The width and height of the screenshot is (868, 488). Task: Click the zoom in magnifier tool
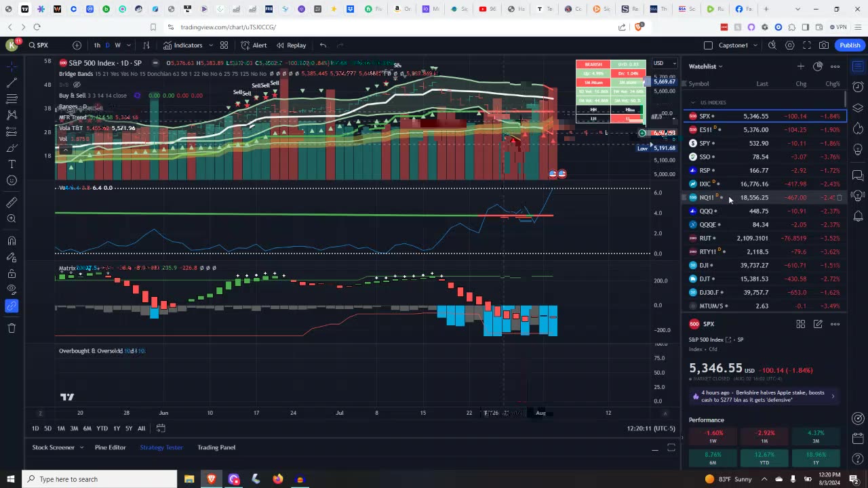click(x=12, y=218)
